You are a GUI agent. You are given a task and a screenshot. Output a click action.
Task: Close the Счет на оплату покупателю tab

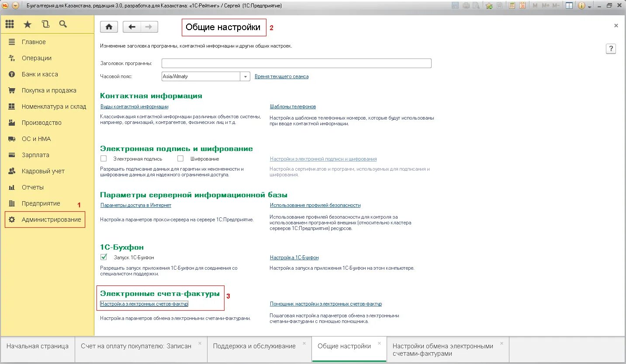click(200, 343)
